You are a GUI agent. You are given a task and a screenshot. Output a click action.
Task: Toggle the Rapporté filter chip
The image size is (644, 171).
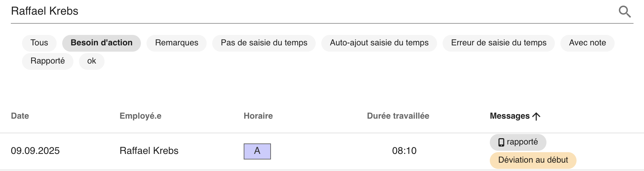(x=48, y=61)
